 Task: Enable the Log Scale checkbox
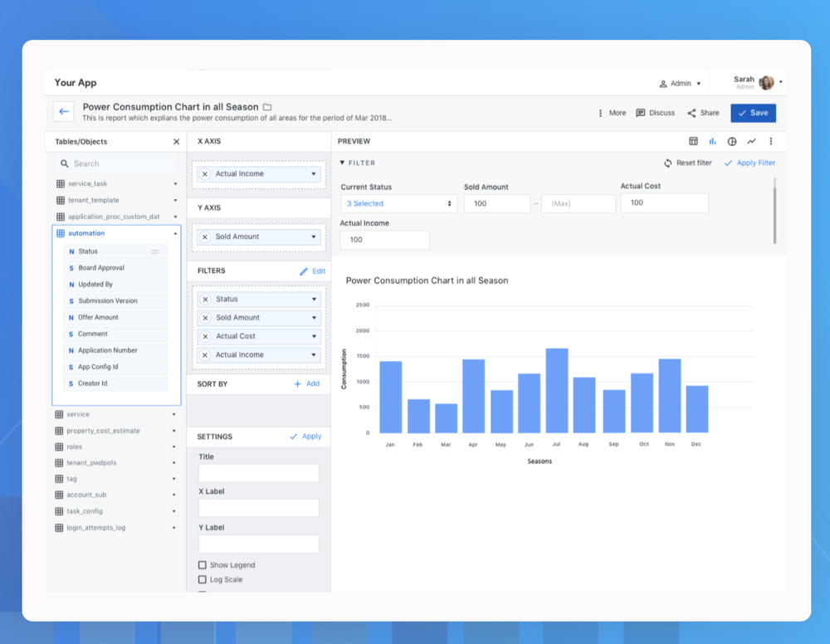click(201, 579)
